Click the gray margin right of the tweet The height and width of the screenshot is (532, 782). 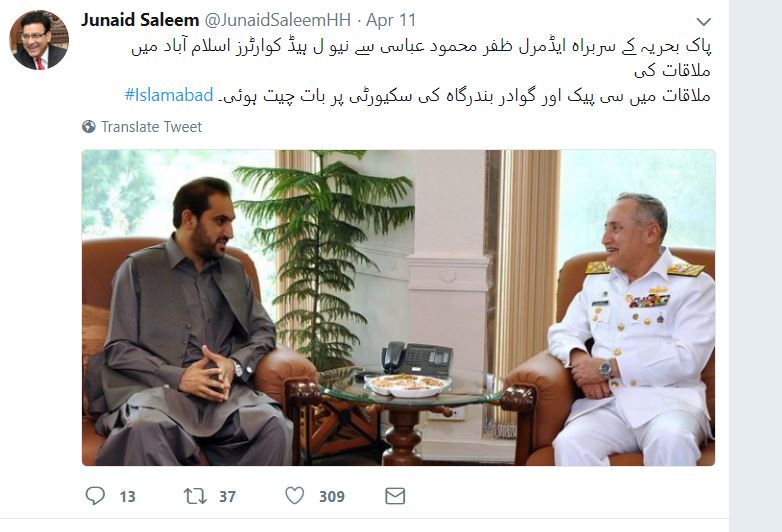click(x=755, y=266)
